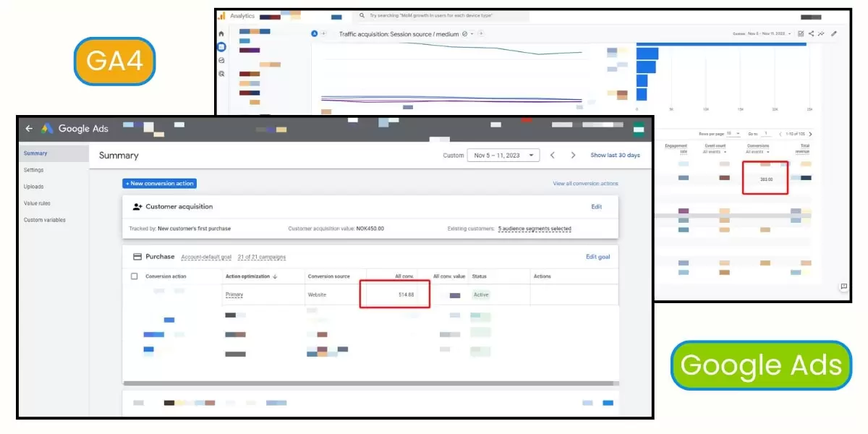
Task: Open the 21 of 21 campaigns link
Action: (x=261, y=257)
